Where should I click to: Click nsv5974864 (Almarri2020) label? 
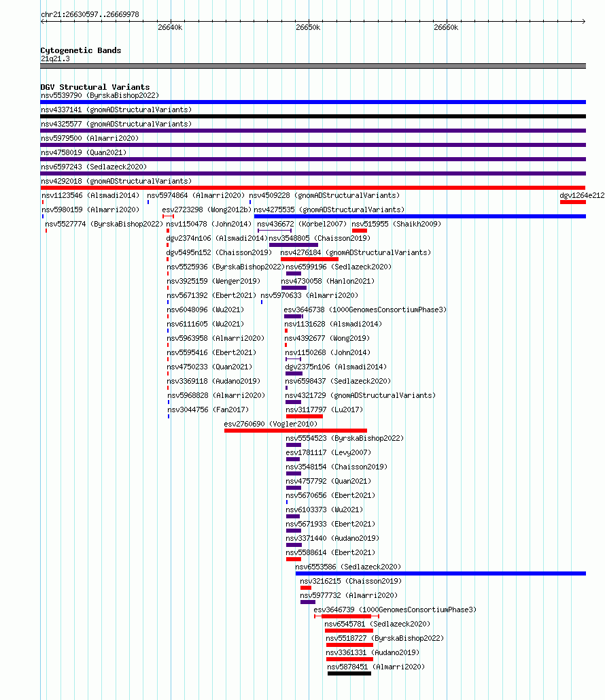point(196,195)
